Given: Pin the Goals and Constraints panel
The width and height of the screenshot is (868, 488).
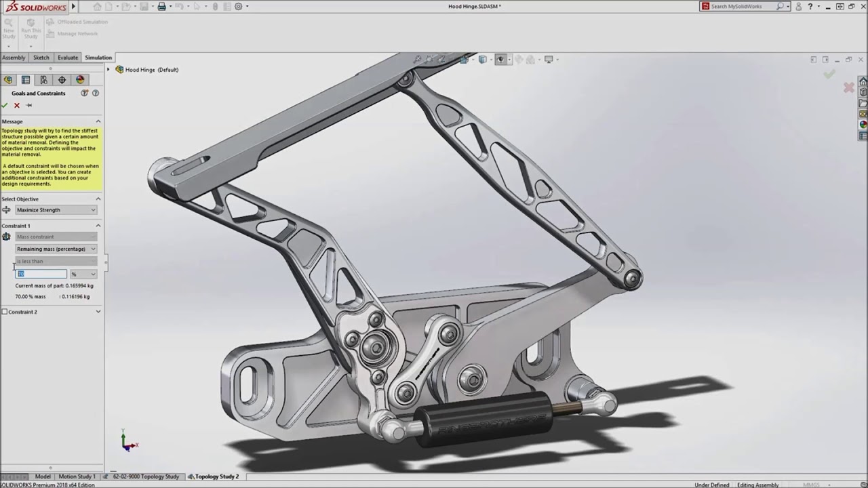Looking at the screenshot, I should pyautogui.click(x=28, y=105).
